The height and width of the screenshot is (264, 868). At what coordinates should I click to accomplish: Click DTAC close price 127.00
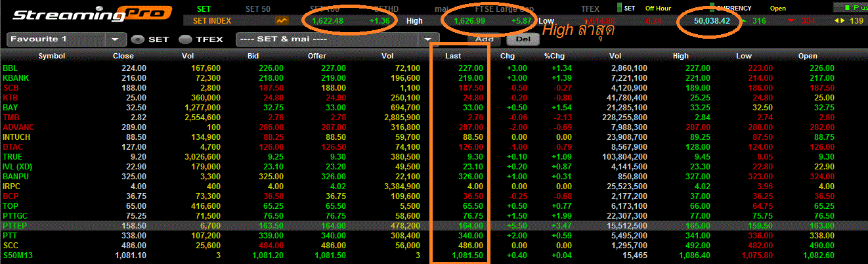point(133,146)
